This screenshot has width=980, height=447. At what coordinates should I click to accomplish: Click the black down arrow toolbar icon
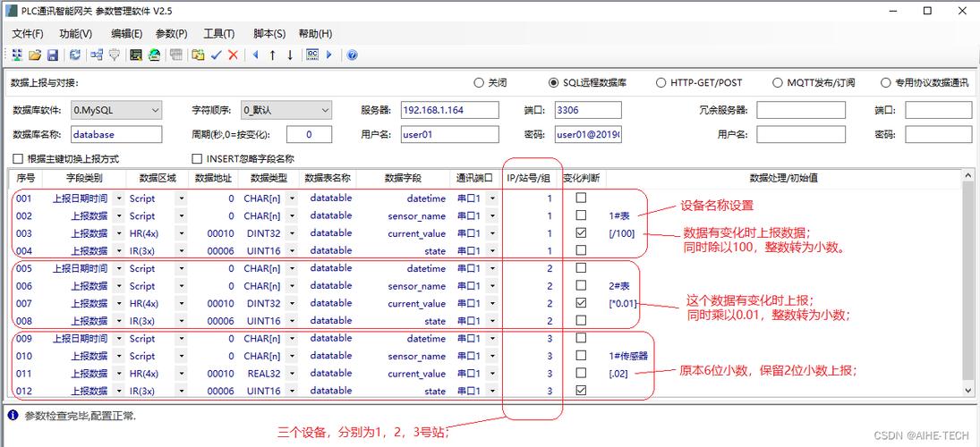click(x=290, y=55)
